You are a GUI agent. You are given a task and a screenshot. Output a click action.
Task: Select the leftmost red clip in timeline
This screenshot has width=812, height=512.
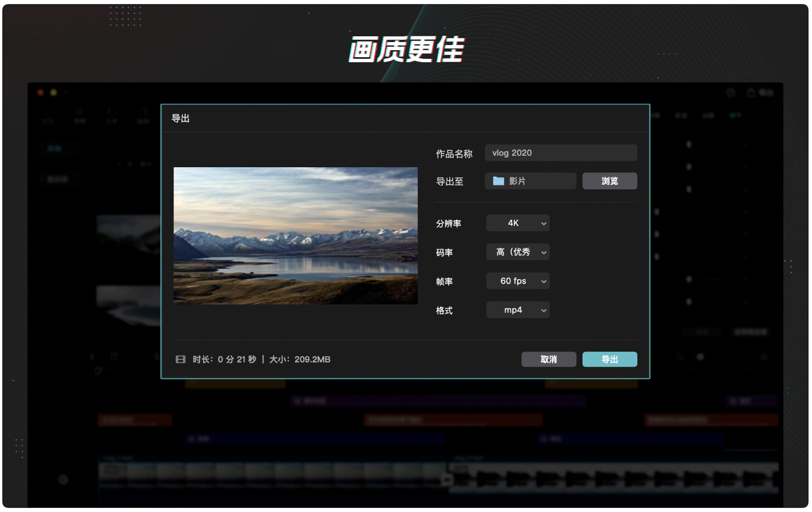tap(134, 420)
